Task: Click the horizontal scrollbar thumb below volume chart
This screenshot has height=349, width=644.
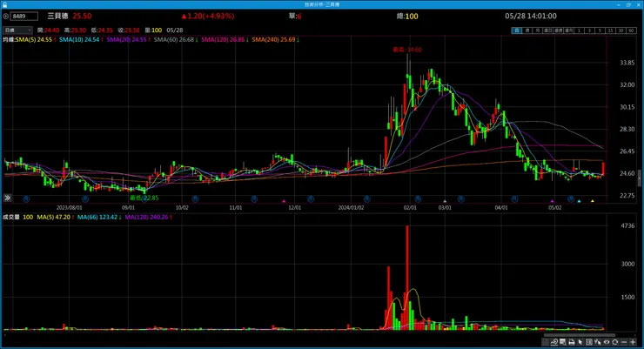Action: (x=580, y=335)
